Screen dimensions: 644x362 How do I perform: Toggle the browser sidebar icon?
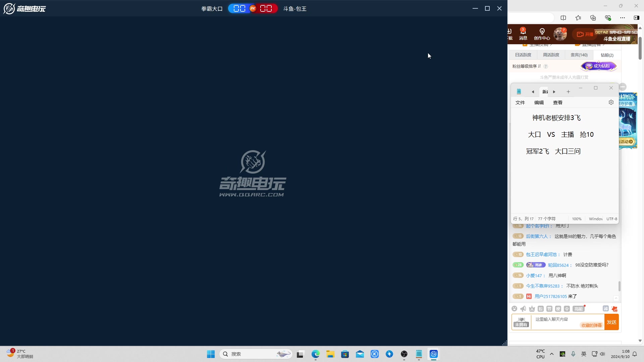click(x=636, y=18)
